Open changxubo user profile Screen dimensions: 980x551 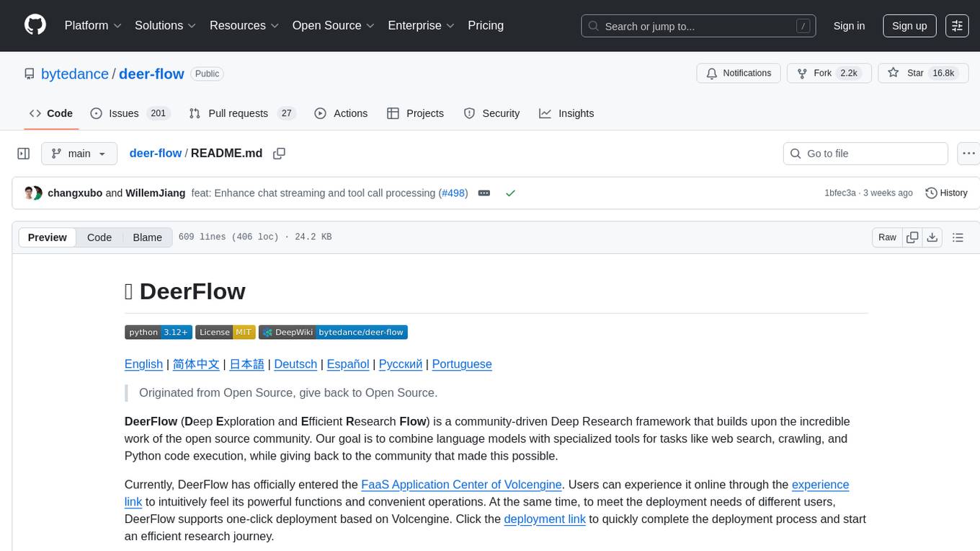pyautogui.click(x=75, y=193)
